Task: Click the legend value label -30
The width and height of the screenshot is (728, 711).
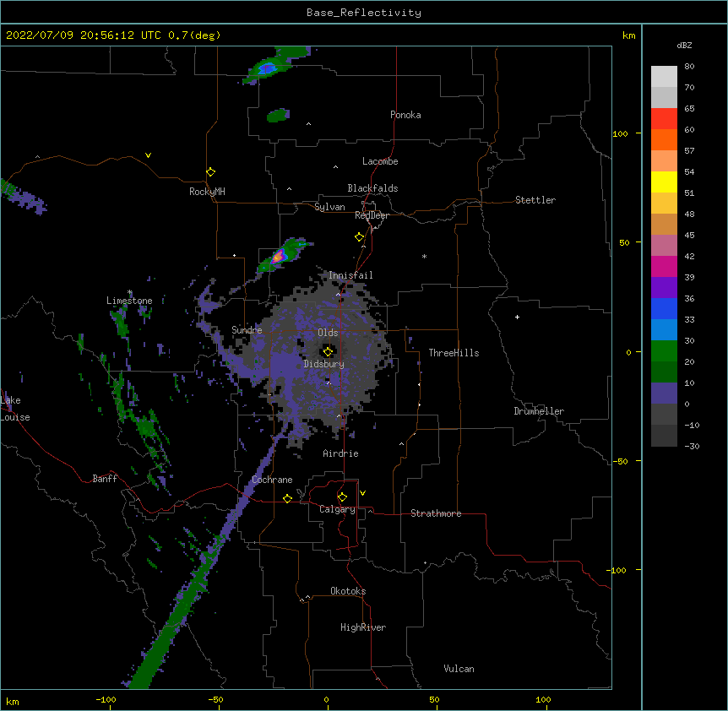Action: (x=692, y=447)
